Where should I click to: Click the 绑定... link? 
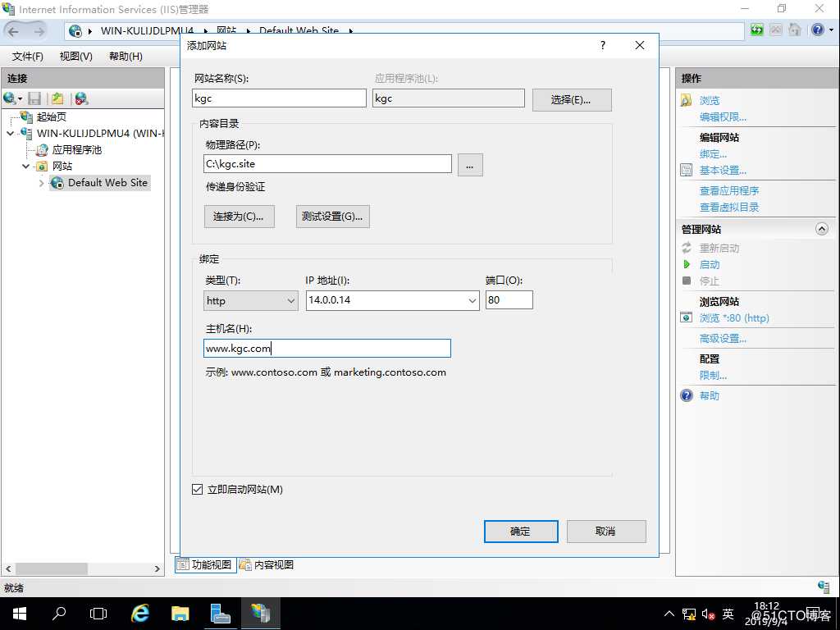[713, 154]
